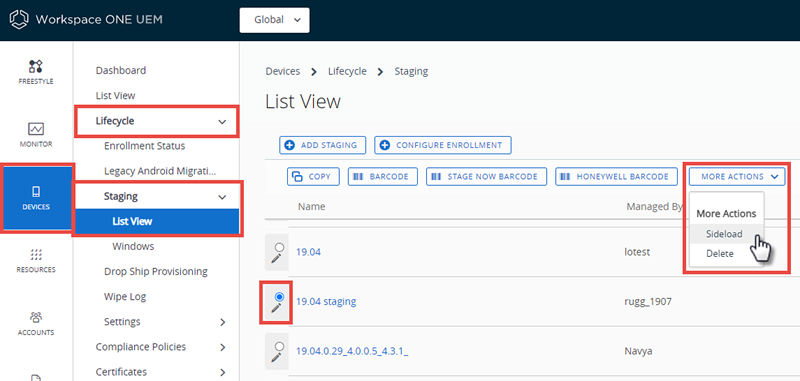Collapse the Staging submenu chevron
Viewport: 800px width, 381px height.
click(x=221, y=197)
